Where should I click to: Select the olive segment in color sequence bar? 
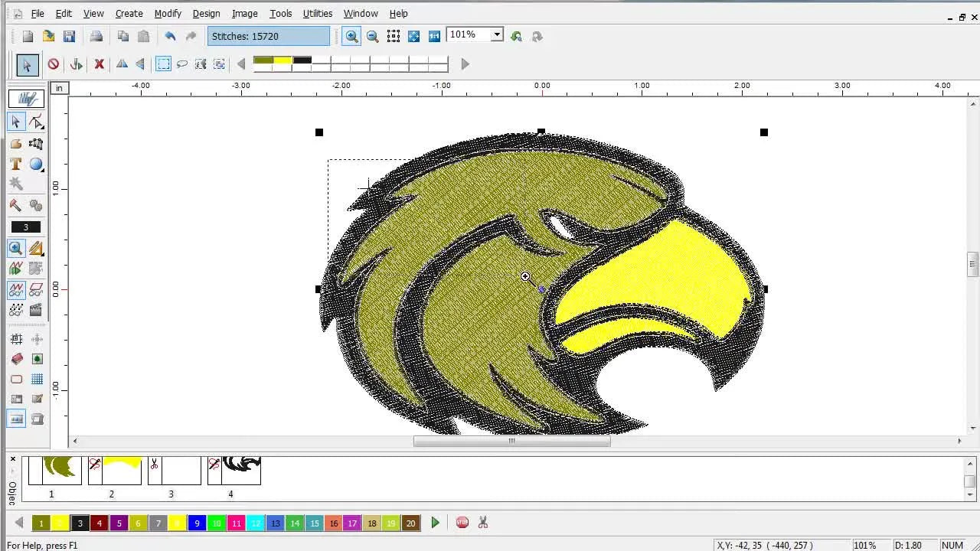coord(263,60)
